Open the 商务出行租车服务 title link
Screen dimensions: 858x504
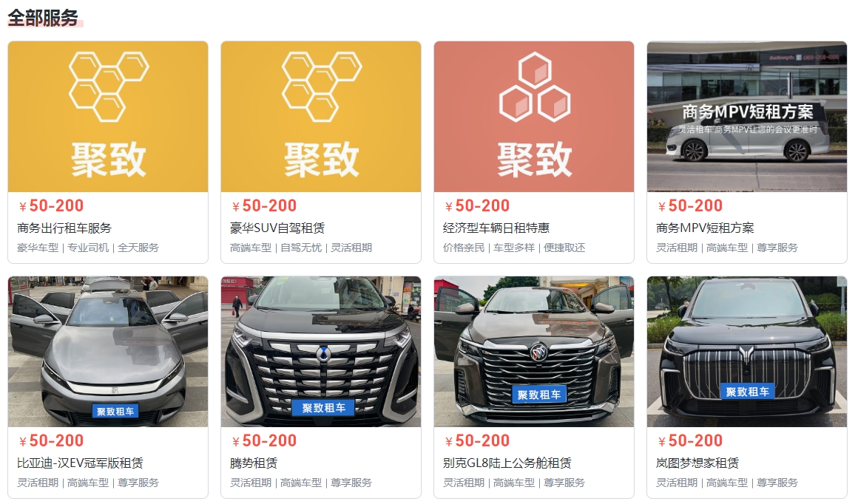click(64, 228)
